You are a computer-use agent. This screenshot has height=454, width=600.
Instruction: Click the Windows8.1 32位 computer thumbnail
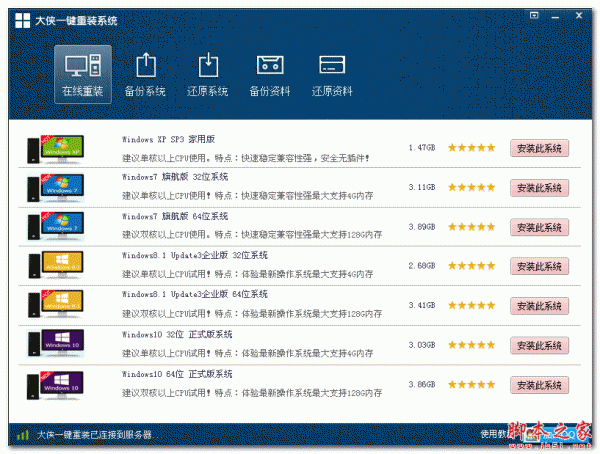tap(55, 265)
